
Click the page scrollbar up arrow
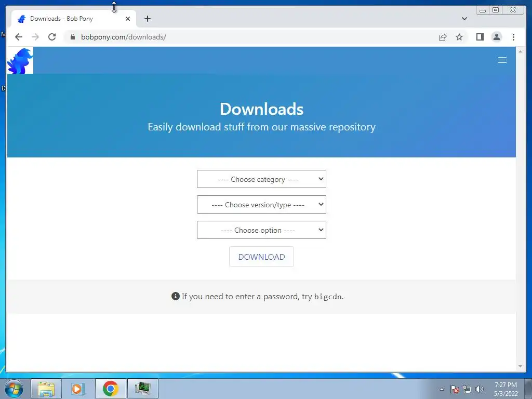tap(520, 51)
